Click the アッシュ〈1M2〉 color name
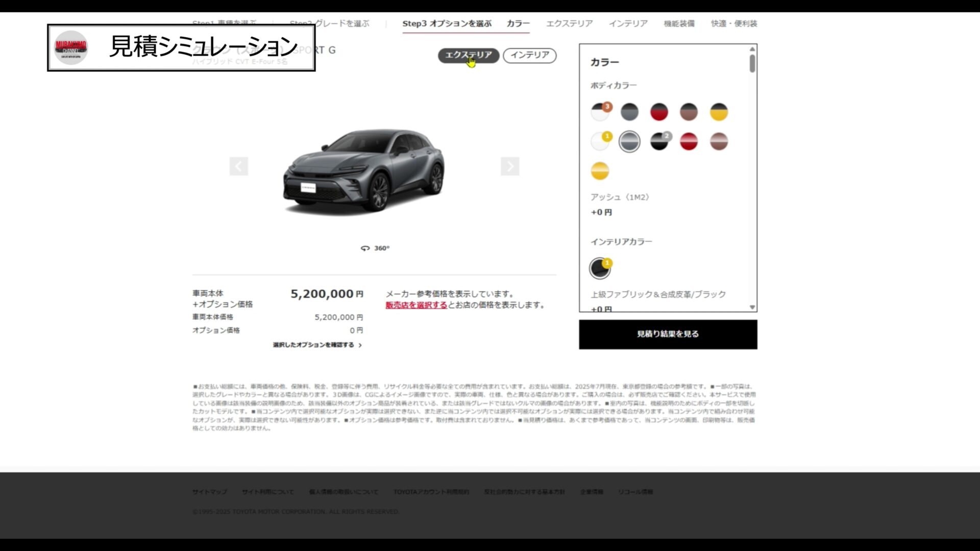 620,197
